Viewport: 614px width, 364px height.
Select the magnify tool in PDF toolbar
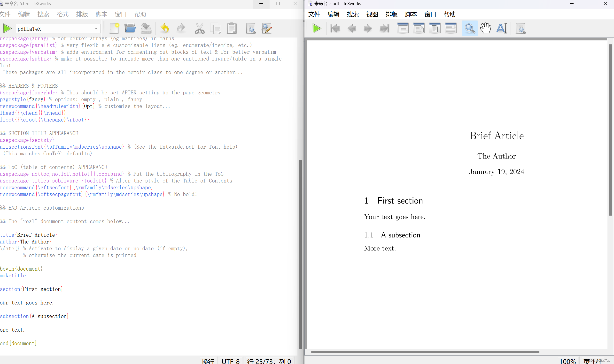point(469,29)
